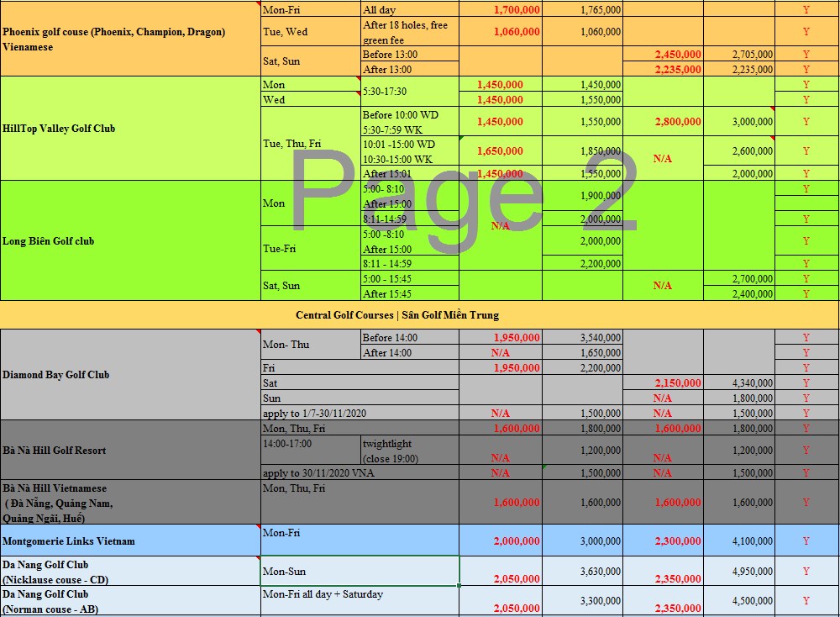Select the 'apply to 30/11/2020 VNA' cell
Image resolution: width=840 pixels, height=617 pixels.
click(x=360, y=472)
